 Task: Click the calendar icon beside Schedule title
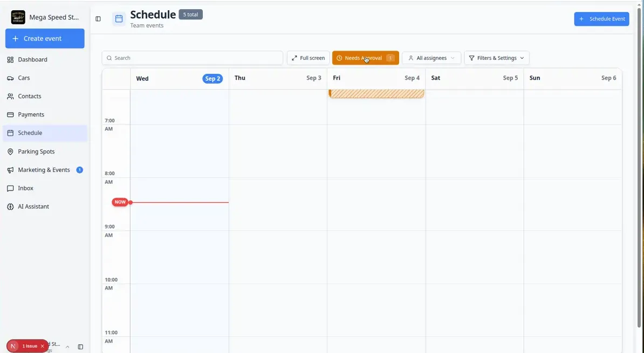[x=119, y=19]
